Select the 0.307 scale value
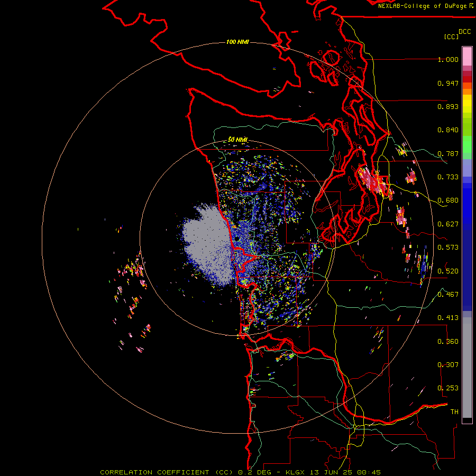This screenshot has height=476, width=476. (448, 365)
